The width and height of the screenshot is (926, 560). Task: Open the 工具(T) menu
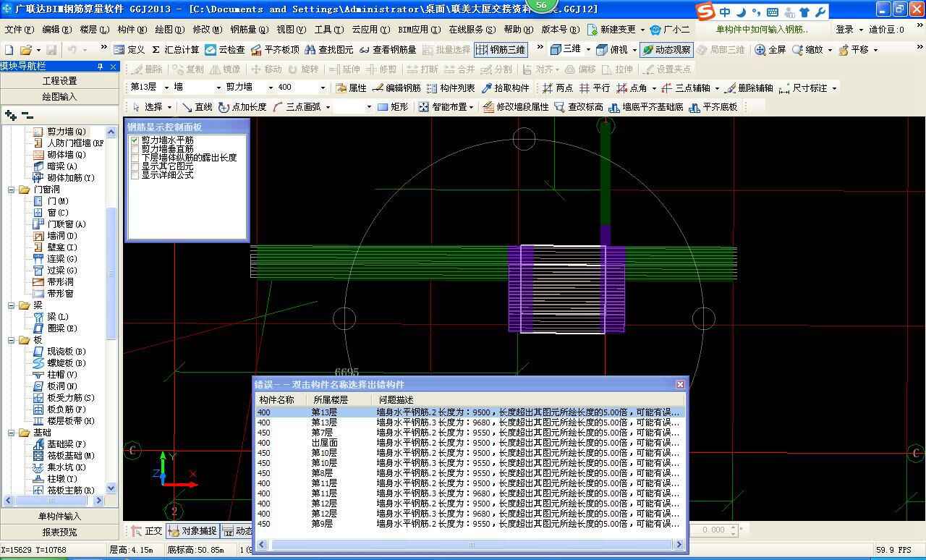click(x=329, y=30)
